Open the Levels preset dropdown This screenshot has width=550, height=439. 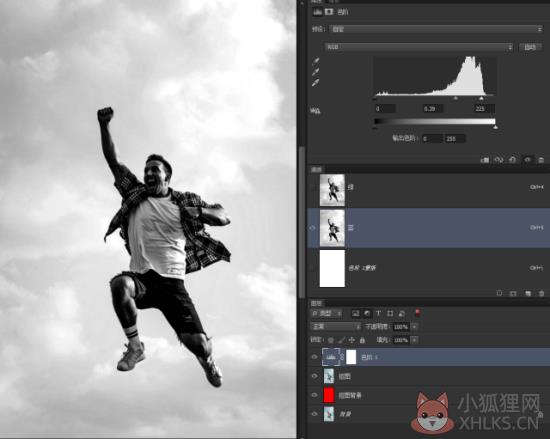click(x=436, y=29)
